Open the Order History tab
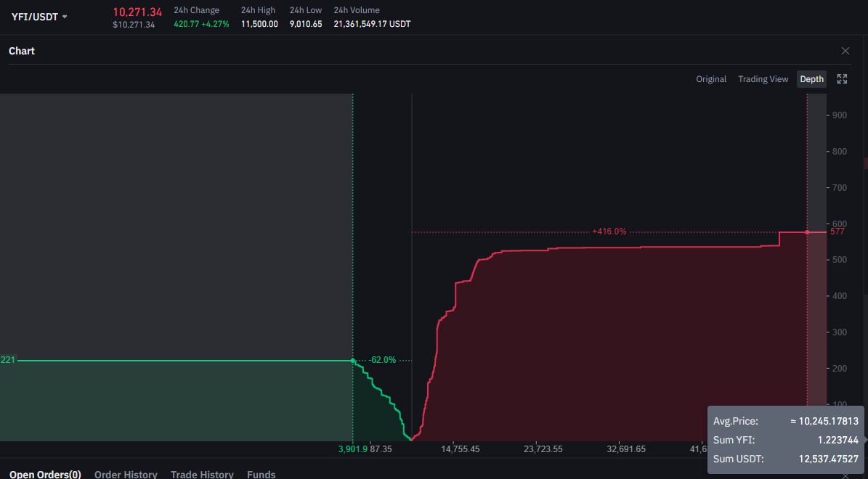868x479 pixels. [126, 474]
